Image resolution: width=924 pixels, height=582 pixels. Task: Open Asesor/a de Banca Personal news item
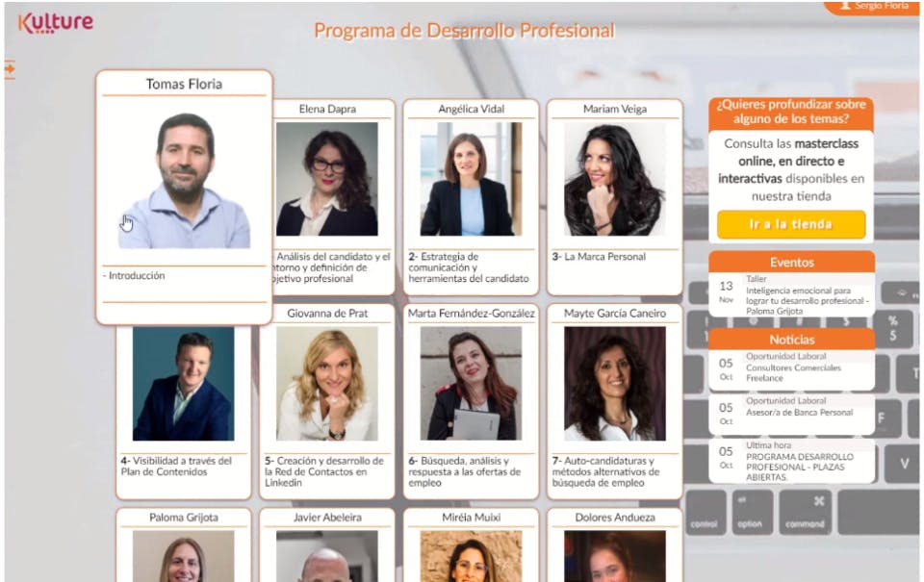point(791,413)
